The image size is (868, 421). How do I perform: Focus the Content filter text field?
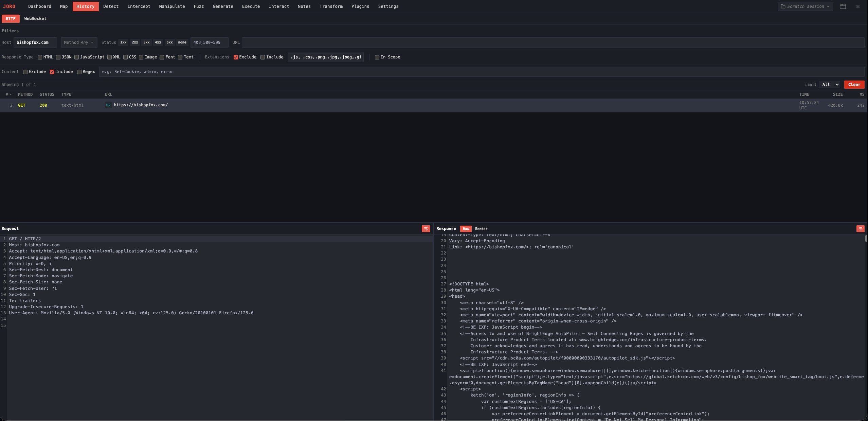tap(482, 72)
